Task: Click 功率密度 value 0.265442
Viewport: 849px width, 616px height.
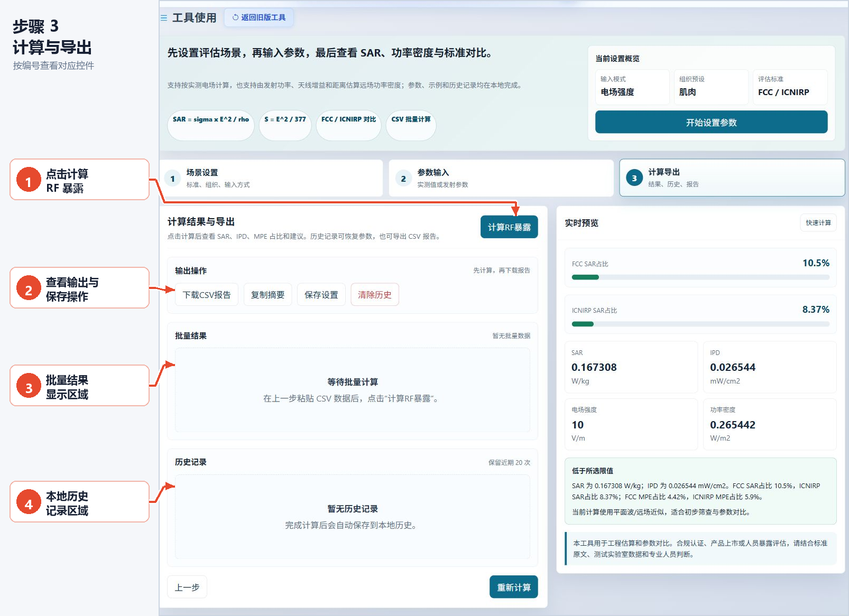Action: coord(733,425)
